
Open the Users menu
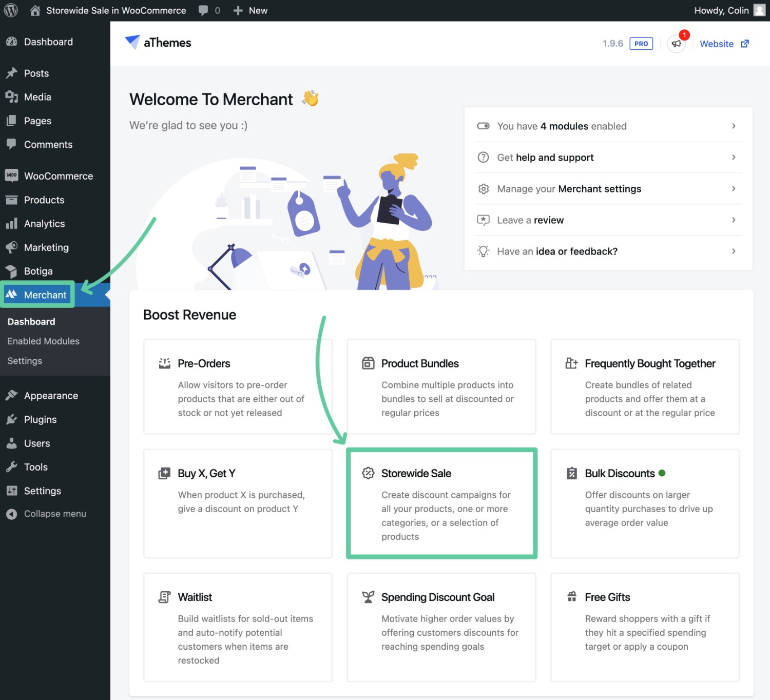pos(55,443)
